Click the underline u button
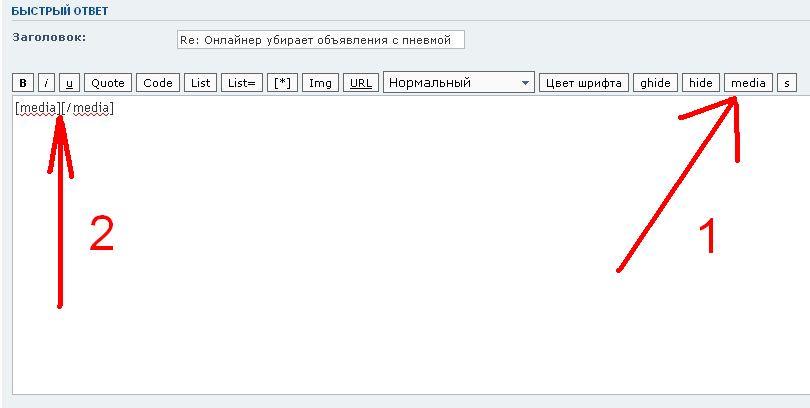This screenshot has height=408, width=810. coord(70,83)
